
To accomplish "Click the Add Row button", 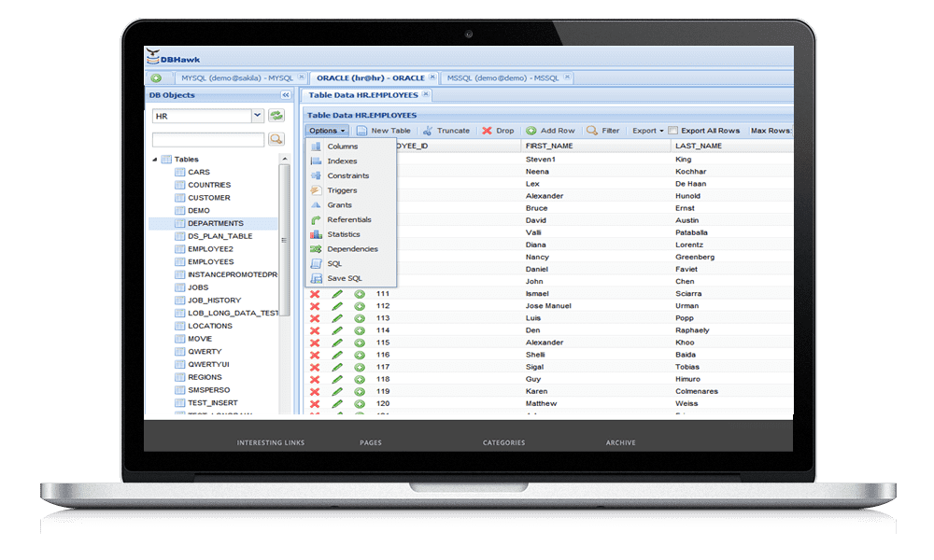I will (550, 131).
